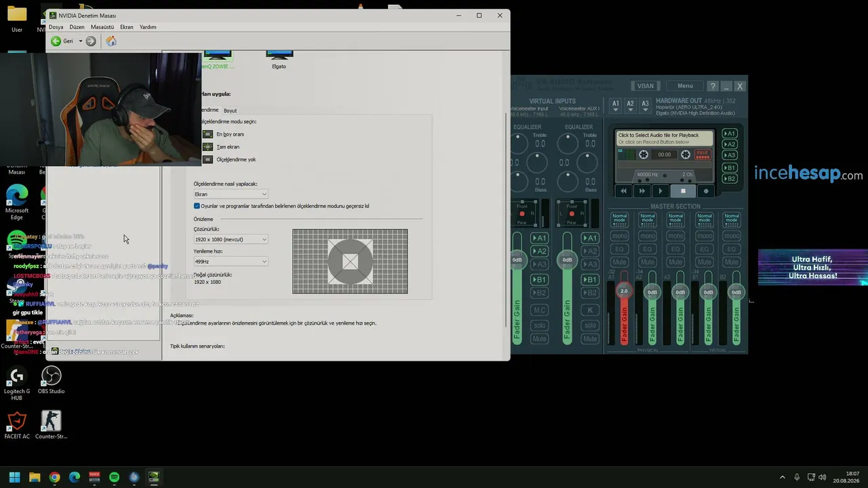
Task: Click the taskbar microphone icon
Action: point(797,477)
